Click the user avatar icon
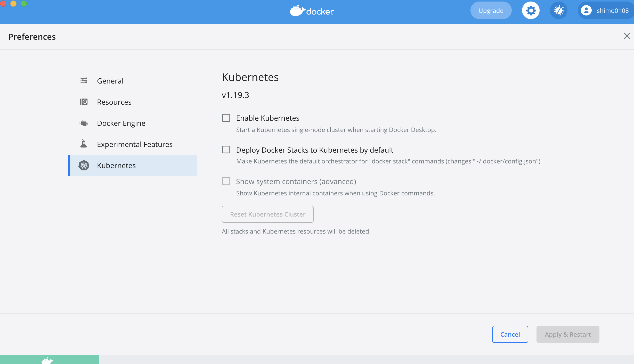634x364 pixels. (x=586, y=11)
